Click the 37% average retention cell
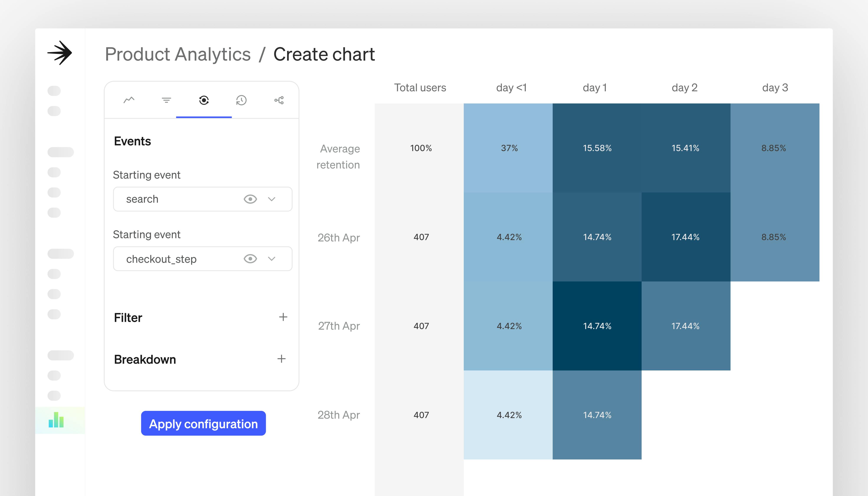The width and height of the screenshot is (868, 496). click(x=509, y=148)
